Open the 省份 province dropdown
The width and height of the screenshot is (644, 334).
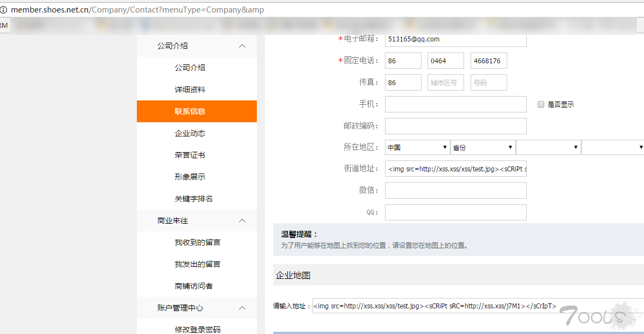point(483,147)
